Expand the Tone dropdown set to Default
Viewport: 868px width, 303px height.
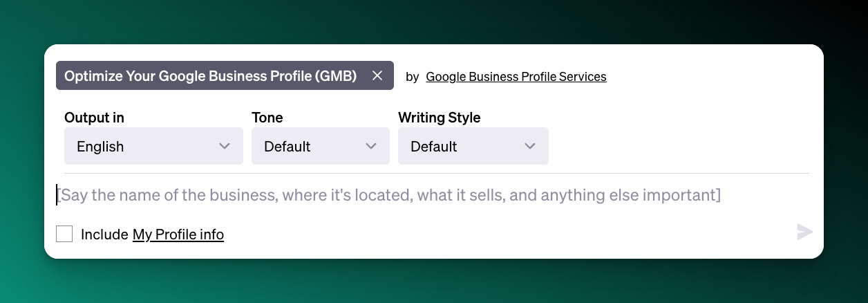321,146
